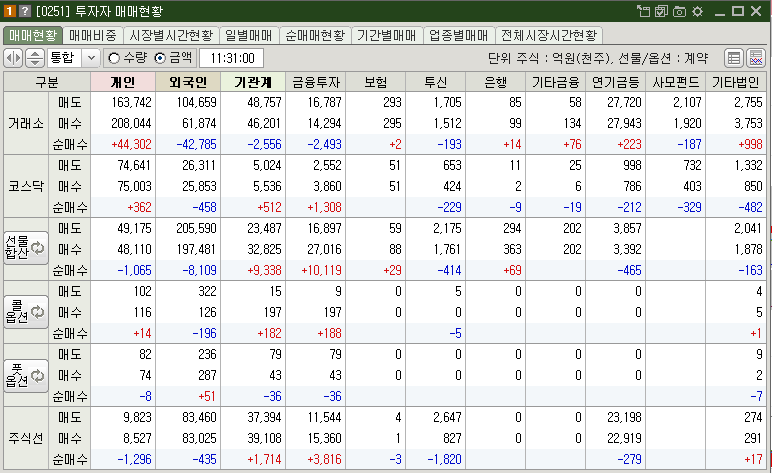This screenshot has width=772, height=473.
Task: Select the 금액 radio button
Action: click(x=160, y=58)
